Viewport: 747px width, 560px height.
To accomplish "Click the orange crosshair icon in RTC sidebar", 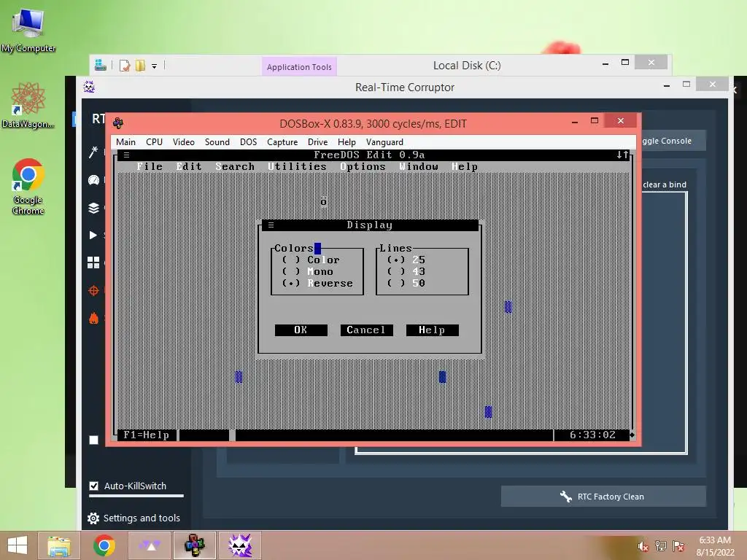I will pos(93,290).
